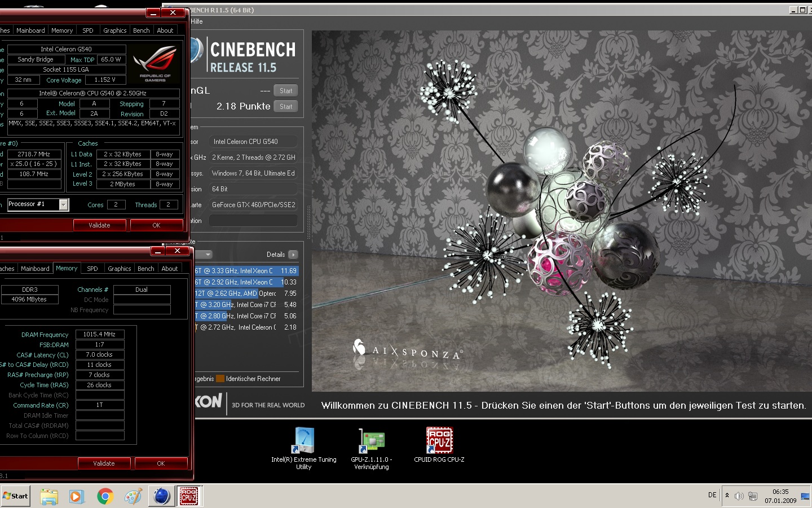Open SPD tab in lower CPU-Z window
Viewport: 812px width, 508px height.
[x=92, y=269]
